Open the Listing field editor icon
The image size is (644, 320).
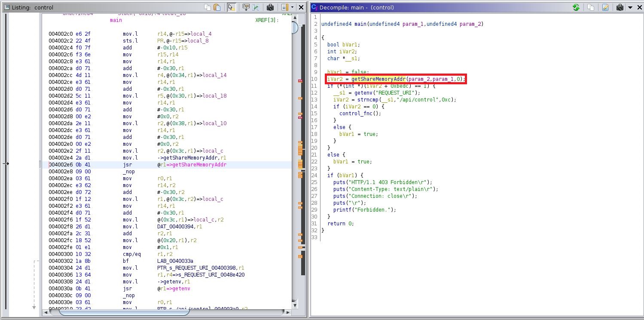[246, 7]
